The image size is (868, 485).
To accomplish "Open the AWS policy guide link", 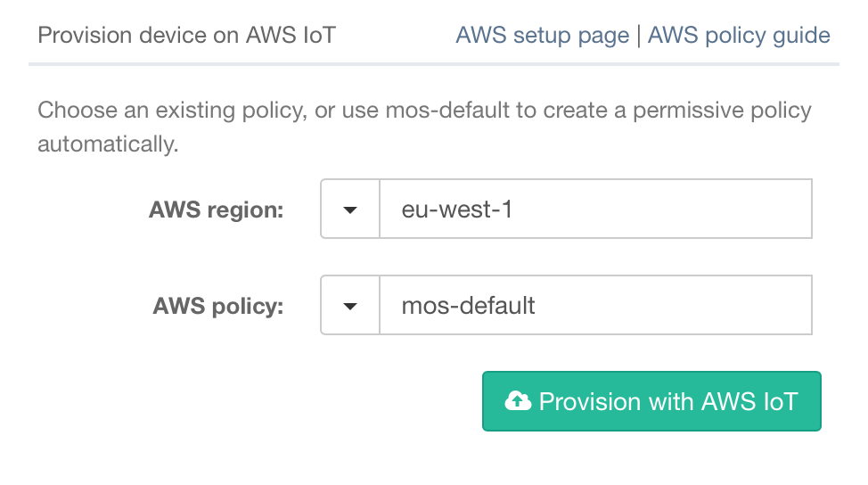I will click(739, 36).
